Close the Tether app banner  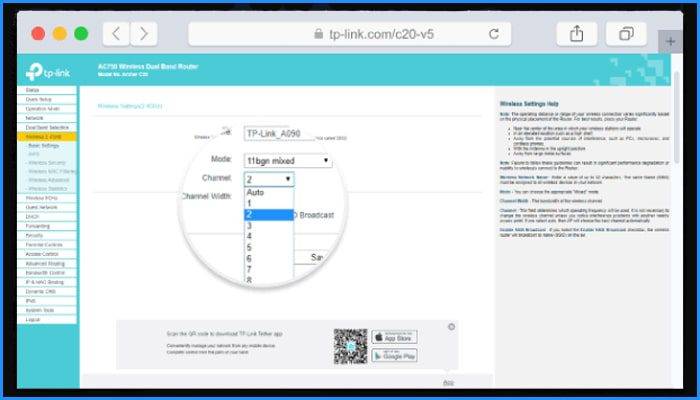pos(451,327)
